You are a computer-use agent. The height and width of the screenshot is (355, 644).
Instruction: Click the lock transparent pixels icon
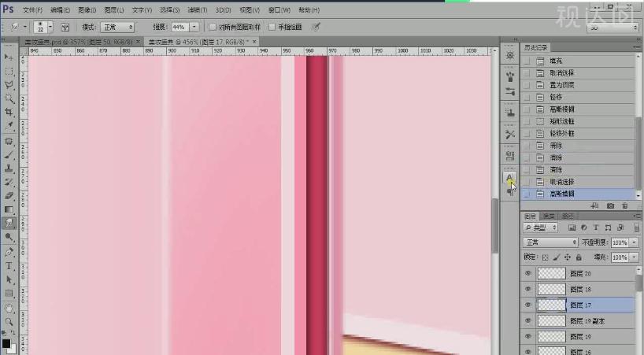pyautogui.click(x=545, y=257)
